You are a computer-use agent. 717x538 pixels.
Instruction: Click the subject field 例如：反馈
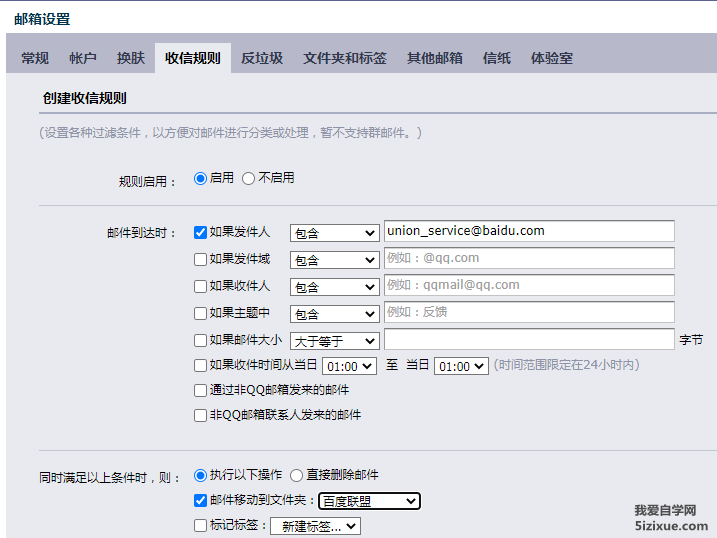coord(529,312)
